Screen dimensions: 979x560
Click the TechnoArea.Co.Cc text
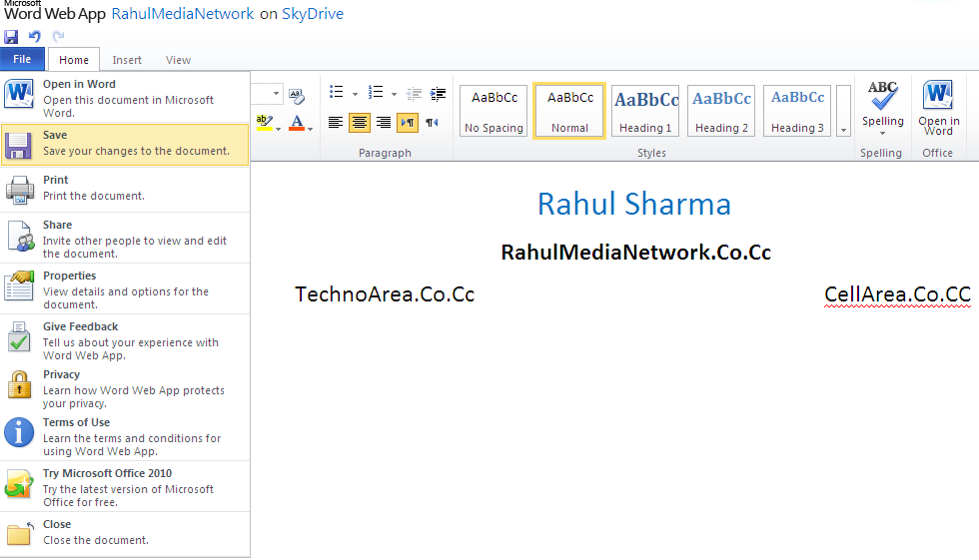[x=385, y=294]
